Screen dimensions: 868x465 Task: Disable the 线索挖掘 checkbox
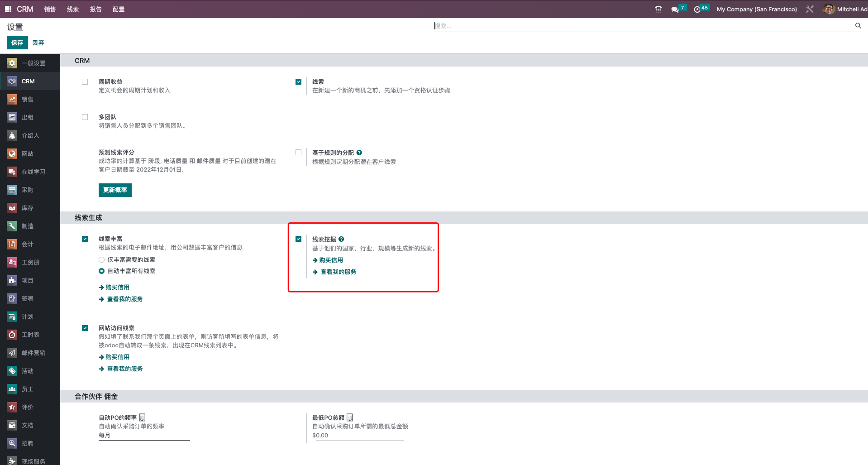pos(298,239)
